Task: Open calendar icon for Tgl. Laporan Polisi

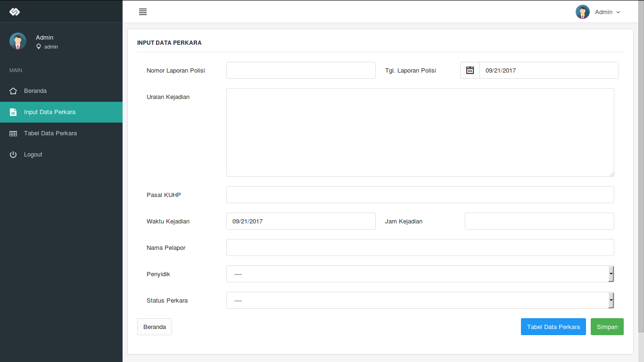Action: pos(470,70)
